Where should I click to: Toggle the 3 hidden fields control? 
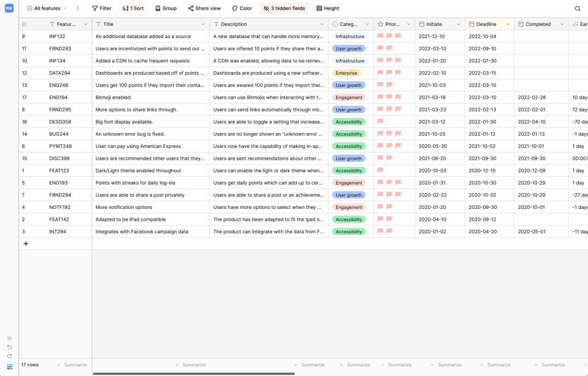click(284, 8)
